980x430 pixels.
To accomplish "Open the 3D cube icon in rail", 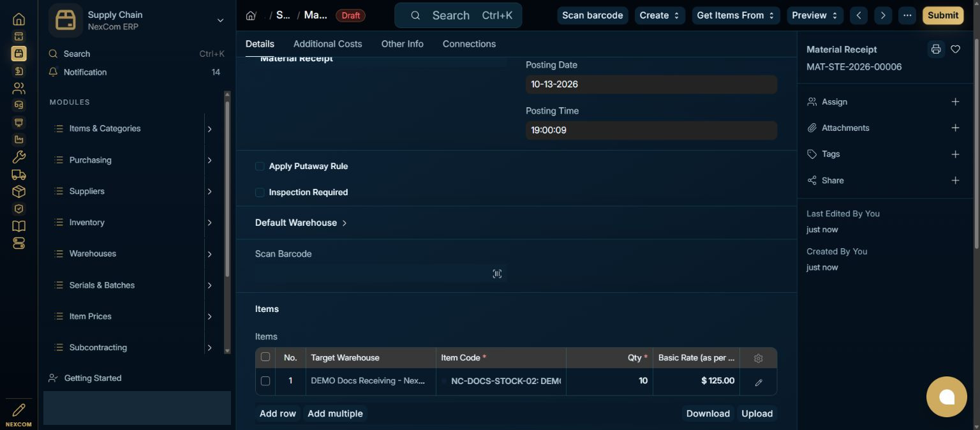I will coord(19,191).
